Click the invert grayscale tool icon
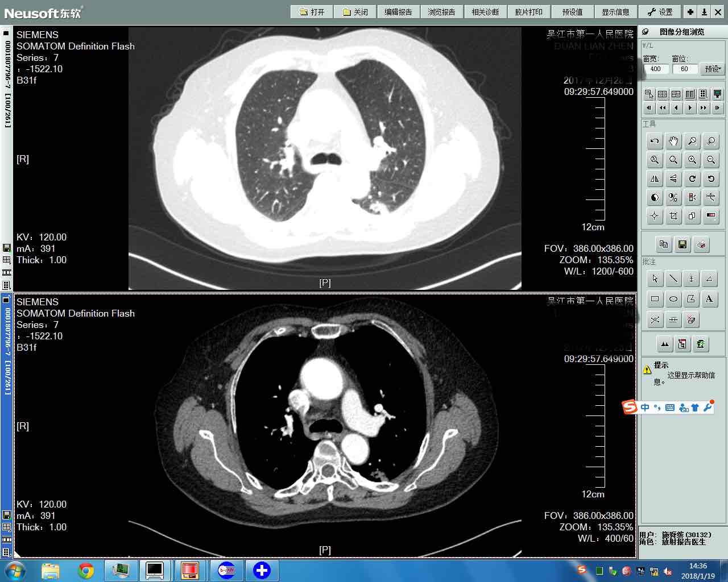This screenshot has height=582, width=728. tap(655, 198)
